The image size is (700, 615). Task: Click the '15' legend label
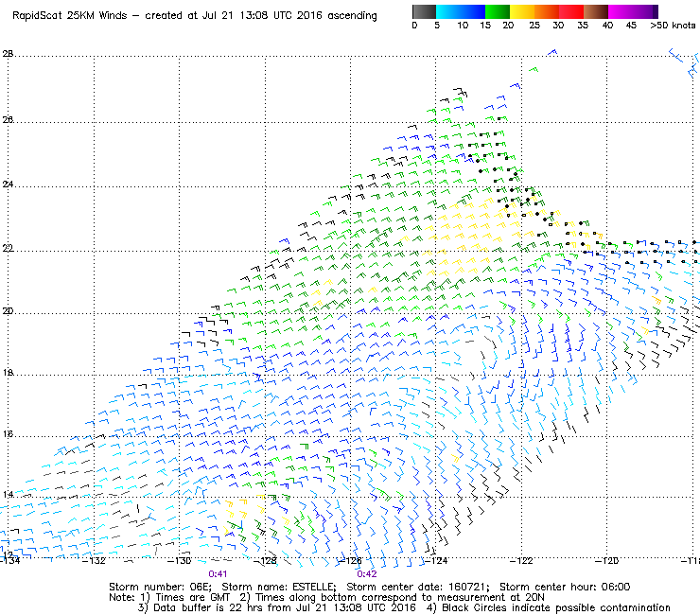point(485,26)
